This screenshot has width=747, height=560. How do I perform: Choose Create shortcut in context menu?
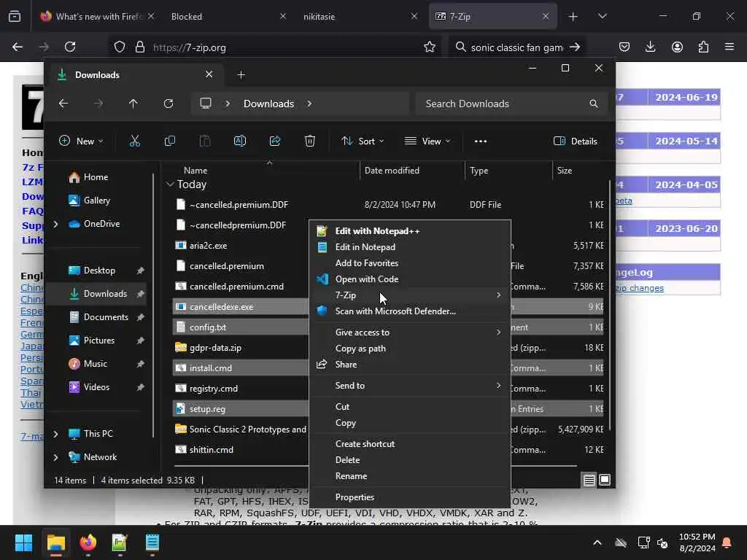coord(410,444)
